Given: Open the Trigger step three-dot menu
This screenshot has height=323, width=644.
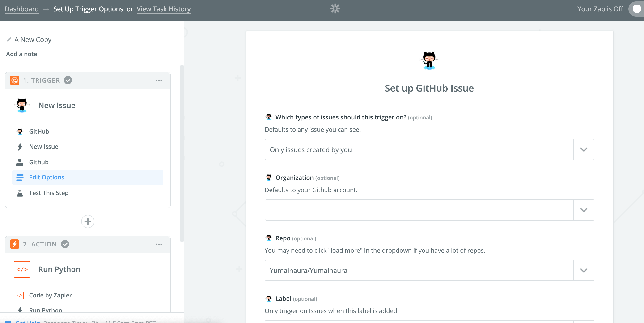Looking at the screenshot, I should click(x=159, y=81).
